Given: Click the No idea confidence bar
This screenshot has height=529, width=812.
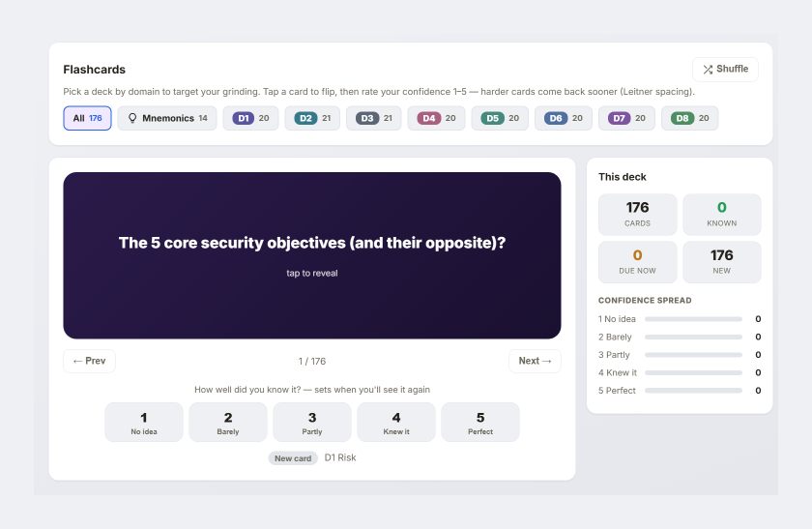Looking at the screenshot, I should coord(693,319).
